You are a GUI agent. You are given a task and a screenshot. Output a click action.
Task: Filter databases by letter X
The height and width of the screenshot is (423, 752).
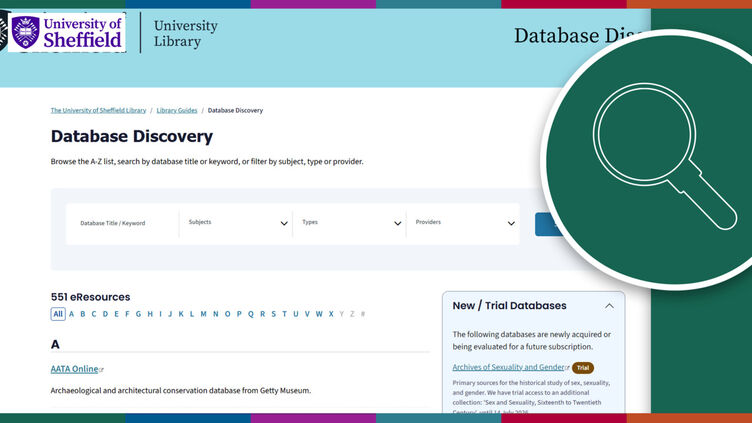[x=331, y=314]
